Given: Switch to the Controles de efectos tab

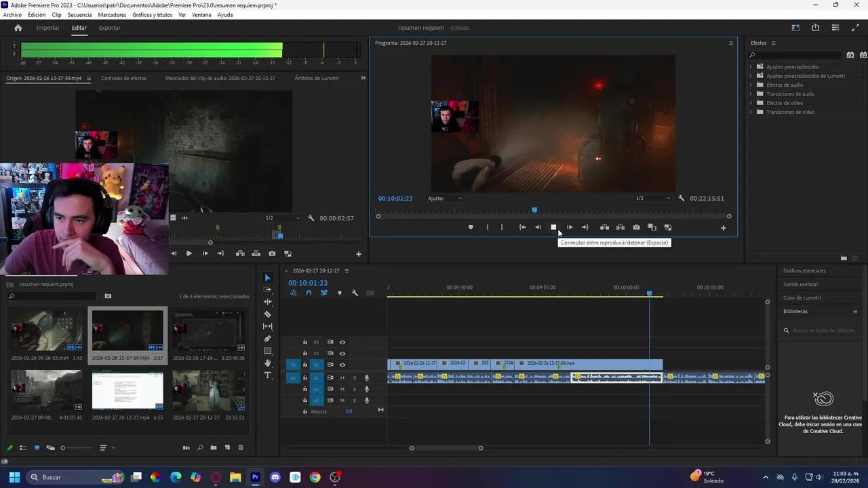Looking at the screenshot, I should click(x=123, y=78).
